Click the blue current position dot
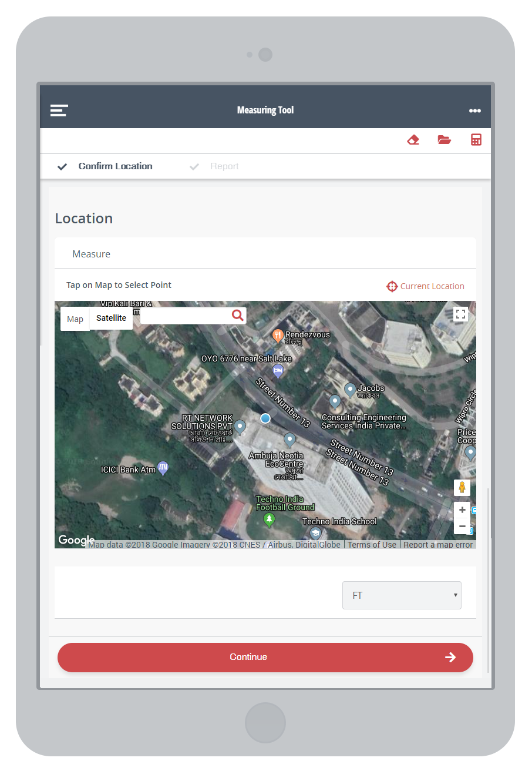This screenshot has height=771, width=532. pos(265,418)
